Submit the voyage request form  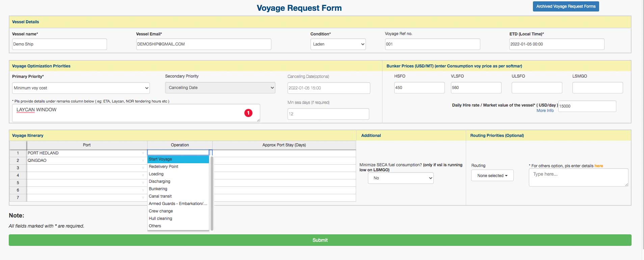[x=320, y=240]
